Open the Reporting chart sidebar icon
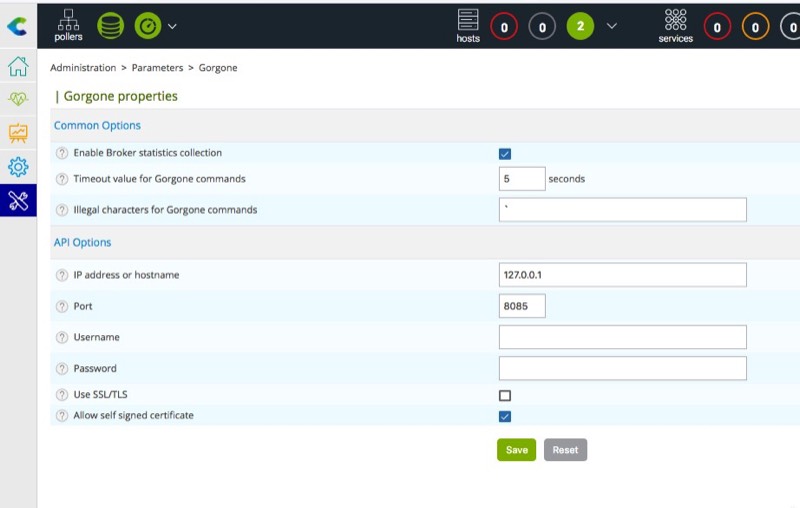Screen dimensions: 800x508 (x=18, y=133)
